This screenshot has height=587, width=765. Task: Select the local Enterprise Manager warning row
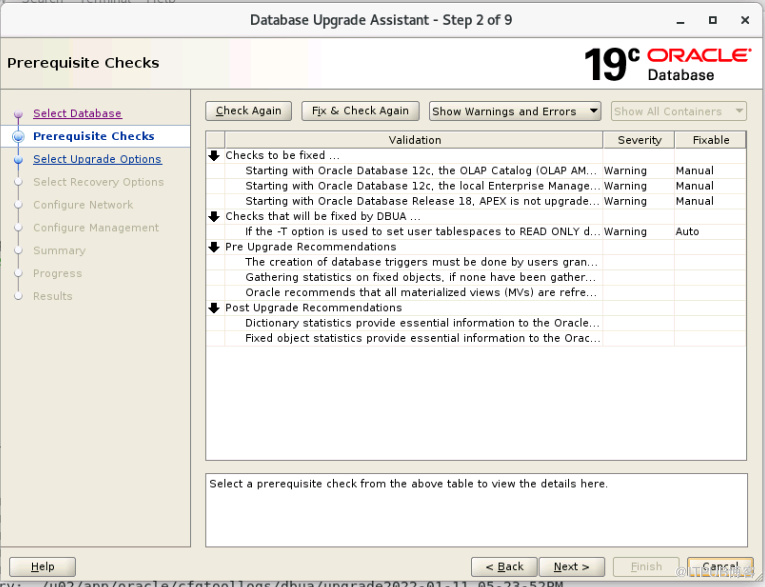click(x=476, y=186)
